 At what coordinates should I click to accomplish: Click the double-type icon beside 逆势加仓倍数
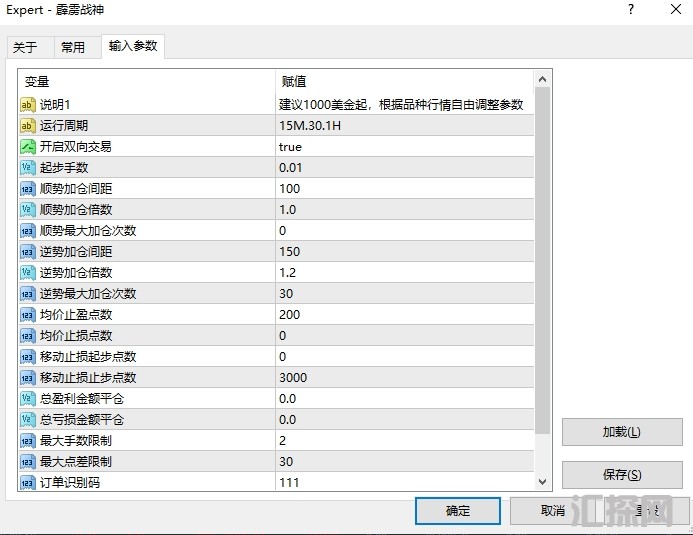point(28,273)
